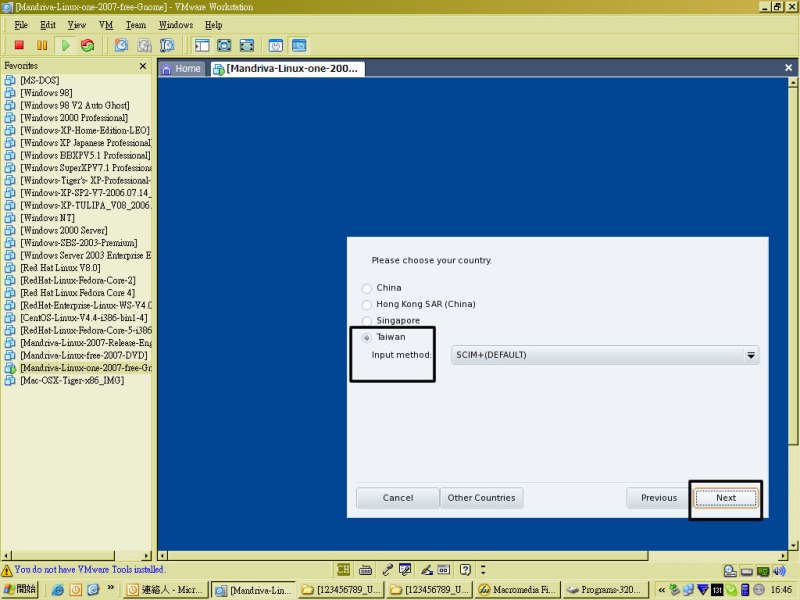Click the Reset virtual machine icon

pyautogui.click(x=87, y=45)
